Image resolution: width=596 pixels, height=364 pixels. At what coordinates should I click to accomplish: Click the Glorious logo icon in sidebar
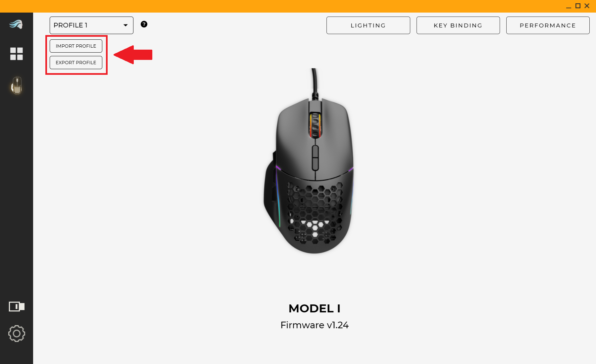(16, 24)
